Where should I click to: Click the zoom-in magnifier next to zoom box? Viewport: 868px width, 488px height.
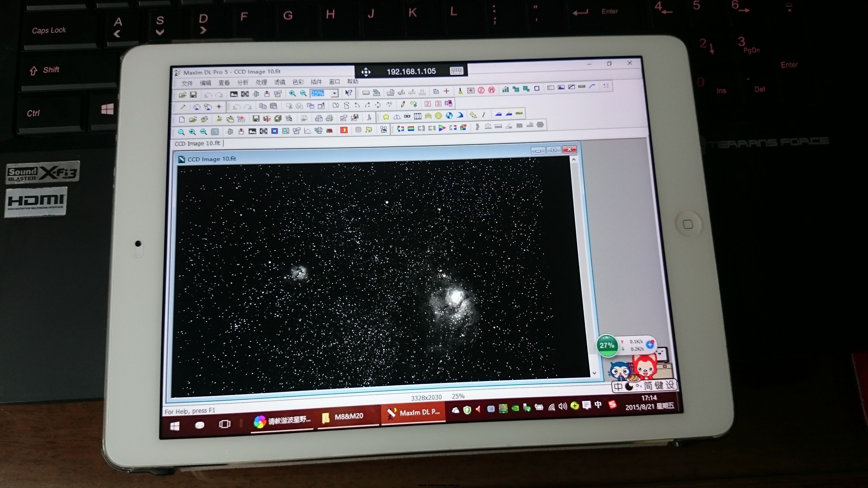[x=292, y=94]
